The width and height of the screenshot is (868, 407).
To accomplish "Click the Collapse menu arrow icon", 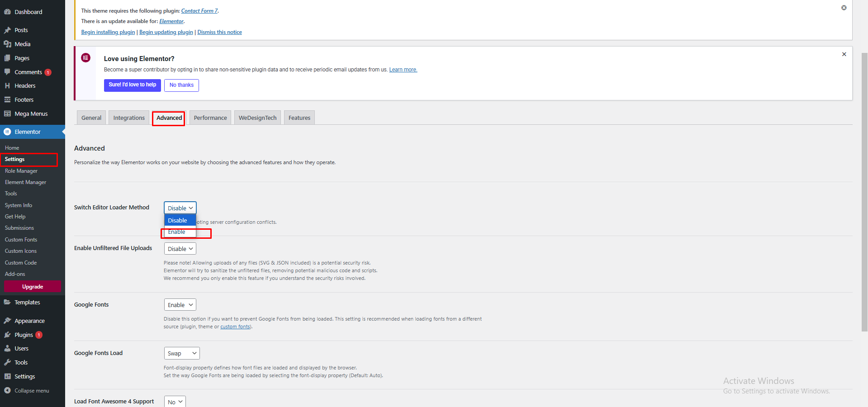I will tap(7, 390).
